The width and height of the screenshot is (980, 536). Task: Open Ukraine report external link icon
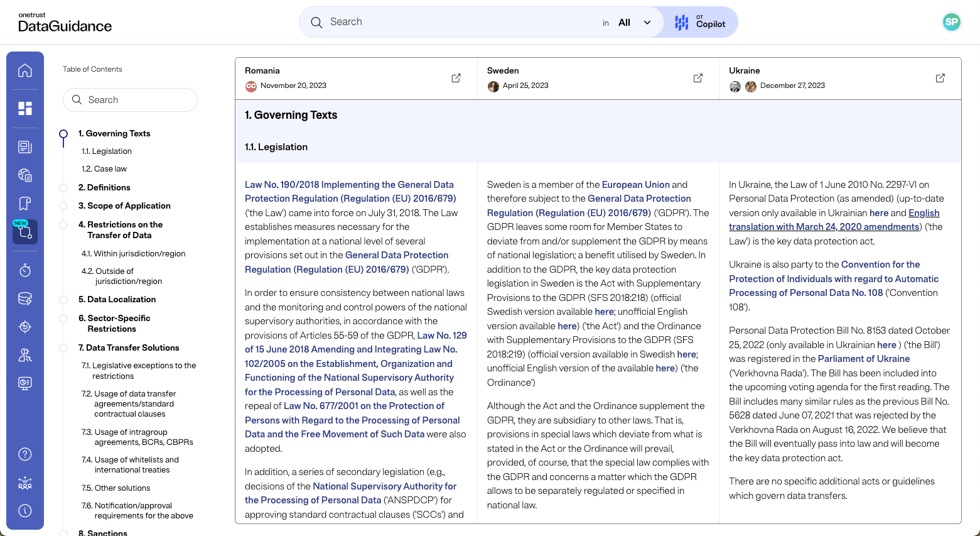pyautogui.click(x=940, y=78)
